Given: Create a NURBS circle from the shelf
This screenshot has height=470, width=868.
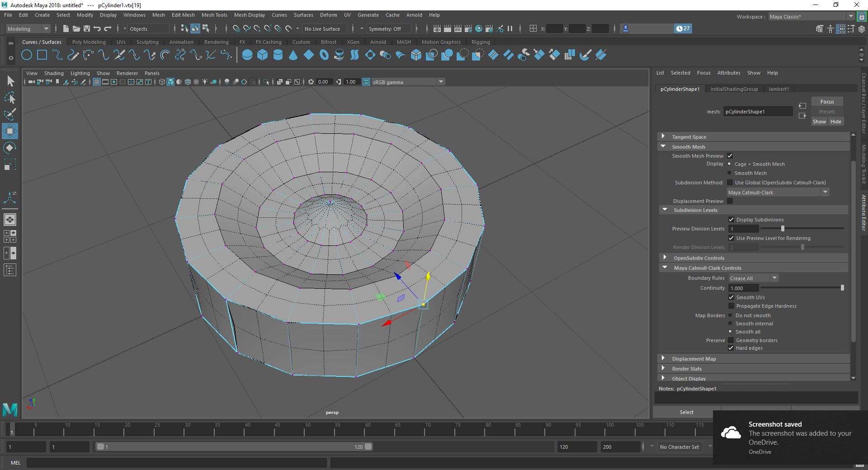Looking at the screenshot, I should (x=27, y=55).
